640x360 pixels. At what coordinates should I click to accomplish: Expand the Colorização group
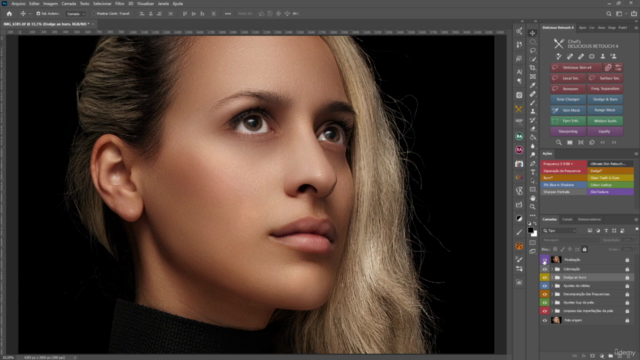[x=552, y=269]
